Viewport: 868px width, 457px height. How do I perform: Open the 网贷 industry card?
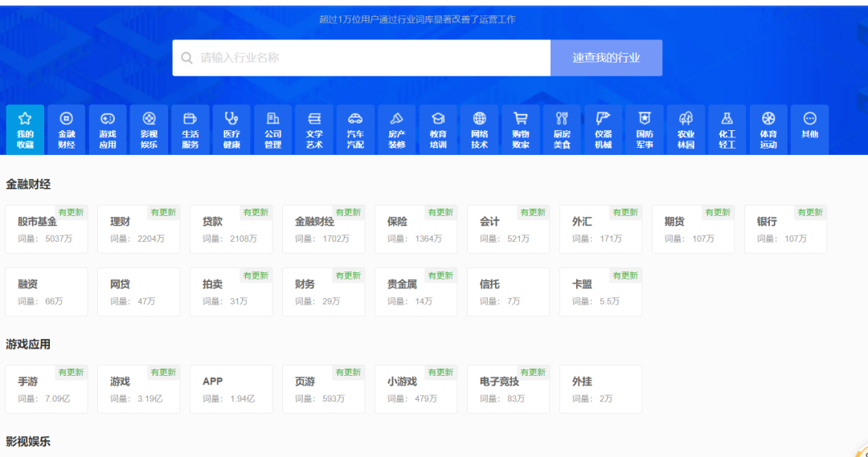point(139,292)
